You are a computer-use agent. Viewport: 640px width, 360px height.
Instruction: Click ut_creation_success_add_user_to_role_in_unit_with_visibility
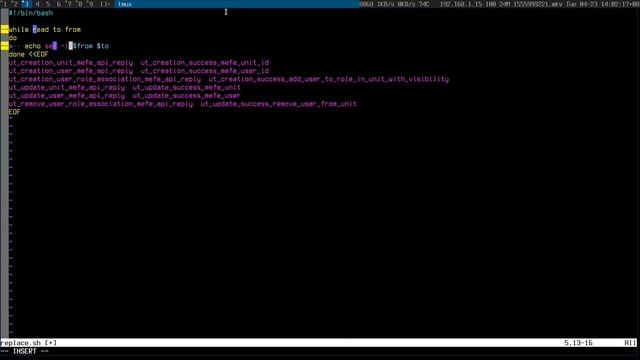click(329, 79)
